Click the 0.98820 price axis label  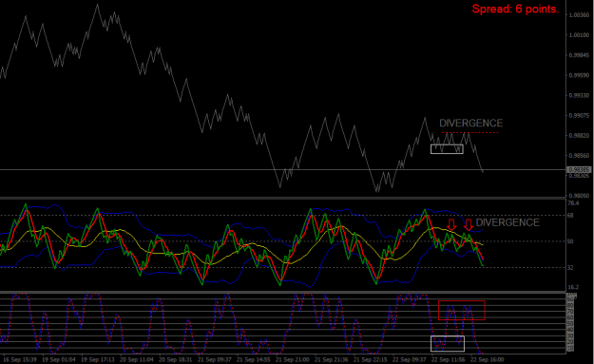(579, 136)
